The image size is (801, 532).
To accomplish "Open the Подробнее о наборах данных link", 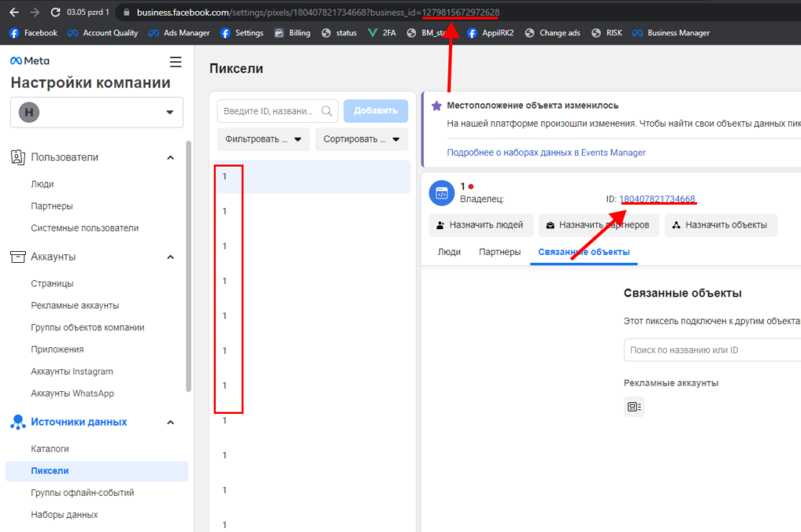I will click(x=546, y=153).
